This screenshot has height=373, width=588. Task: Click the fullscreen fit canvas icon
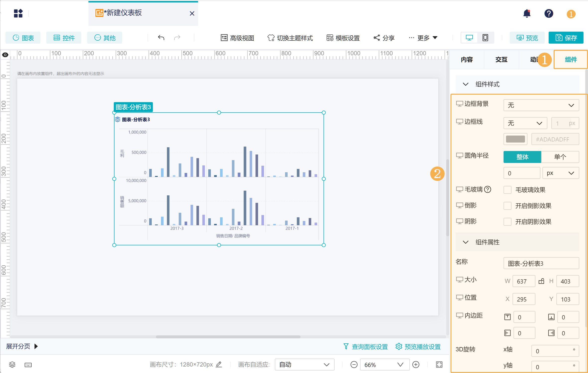pyautogui.click(x=439, y=365)
